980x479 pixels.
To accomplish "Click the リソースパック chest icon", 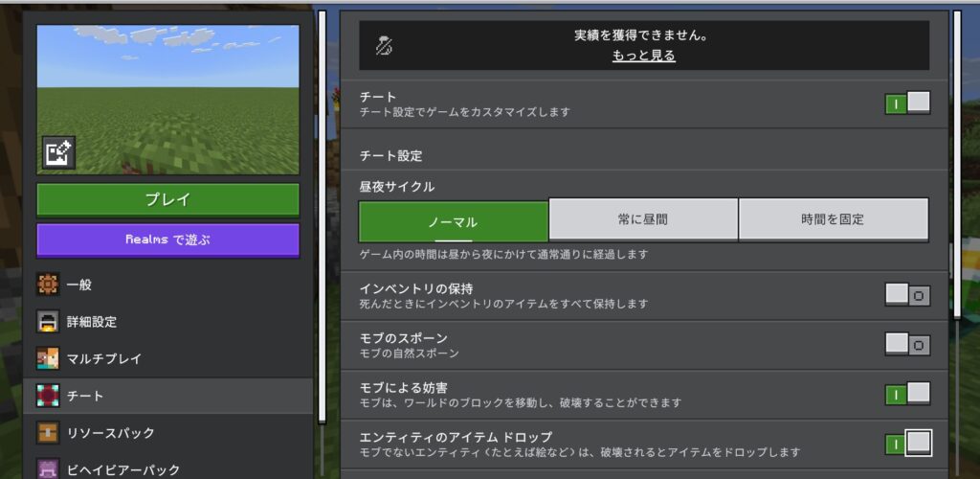I will (x=48, y=432).
